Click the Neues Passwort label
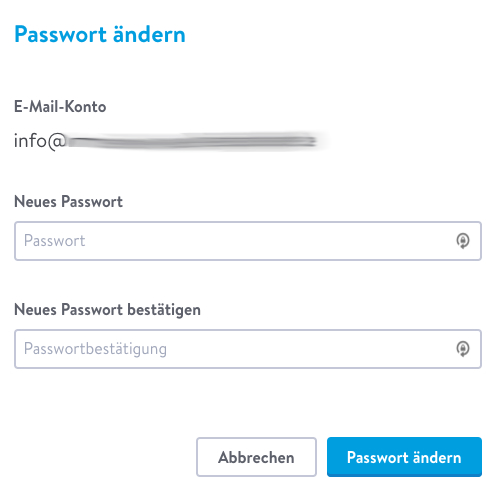The image size is (497, 492). pos(68,202)
